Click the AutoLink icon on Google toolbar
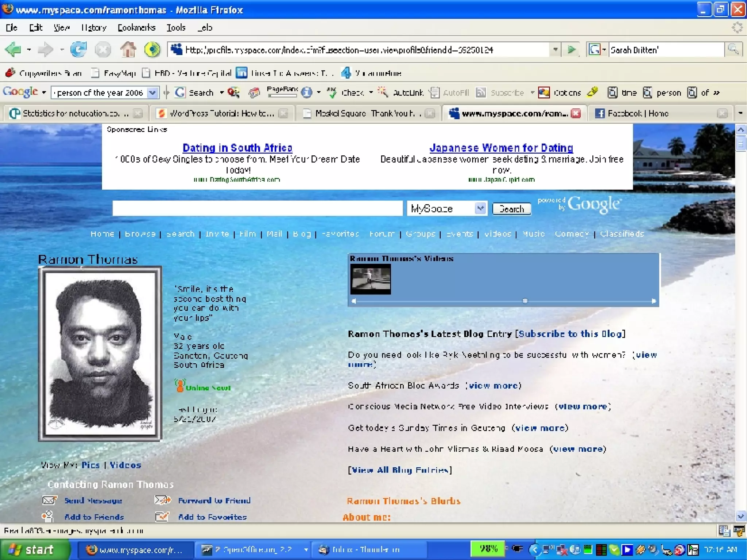Image resolution: width=747 pixels, height=560 pixels. [x=382, y=92]
